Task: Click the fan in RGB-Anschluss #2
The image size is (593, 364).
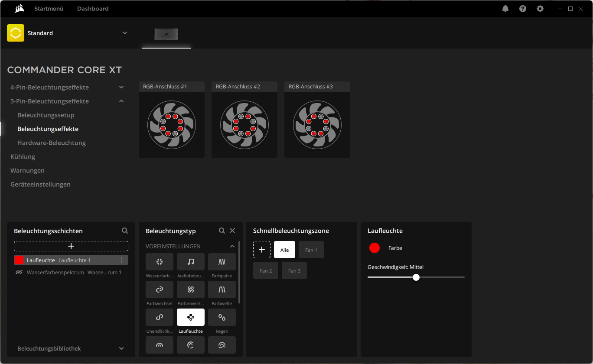Action: point(244,125)
